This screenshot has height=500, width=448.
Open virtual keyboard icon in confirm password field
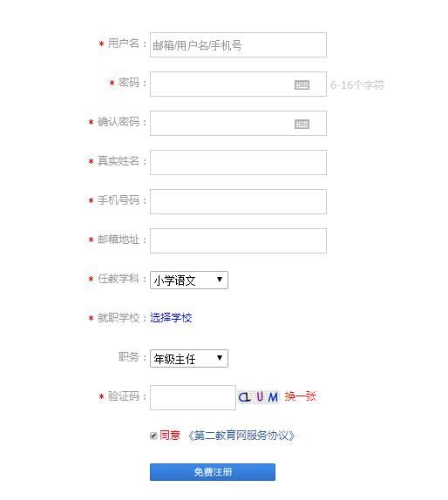click(x=302, y=124)
